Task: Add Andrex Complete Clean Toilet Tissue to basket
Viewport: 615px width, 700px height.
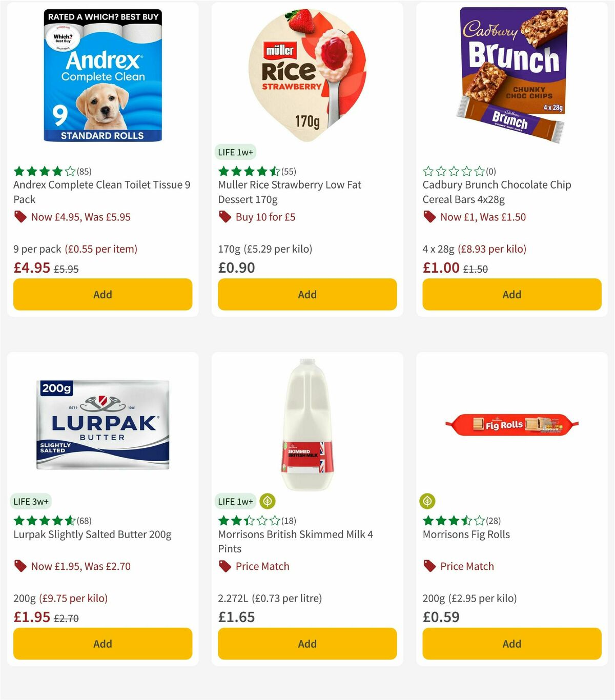Action: coord(102,295)
